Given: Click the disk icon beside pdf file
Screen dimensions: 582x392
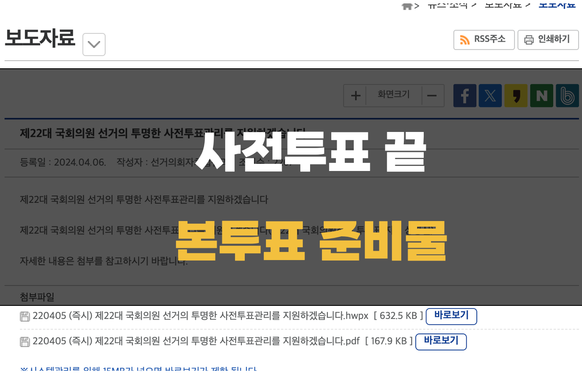Looking at the screenshot, I should [25, 342].
